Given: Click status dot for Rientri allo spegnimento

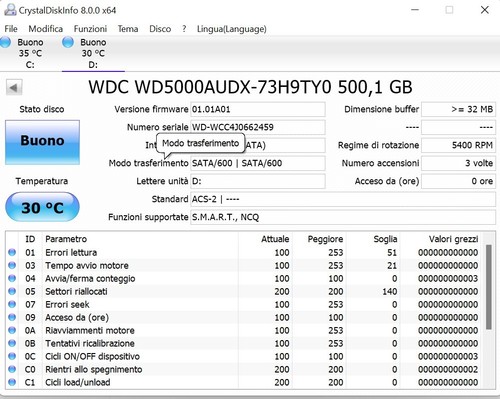Looking at the screenshot, I should point(12,369).
